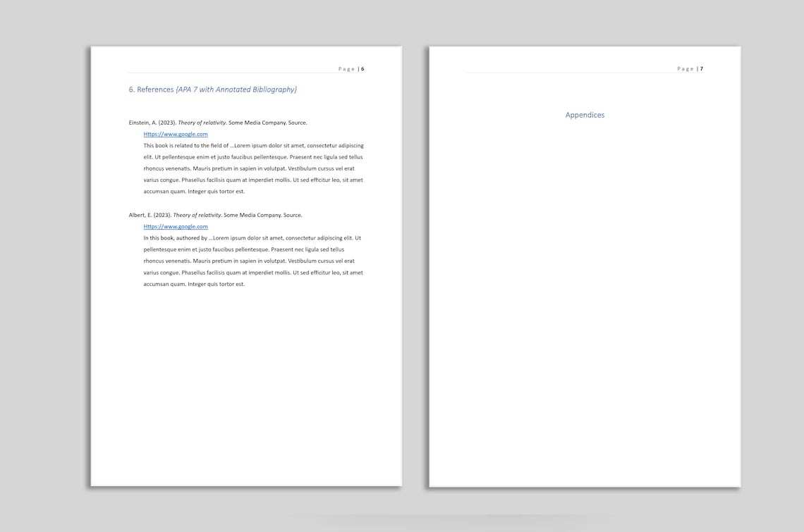Image resolution: width=804 pixels, height=532 pixels.
Task: Open the Google link under the Albert reference
Action: (175, 226)
